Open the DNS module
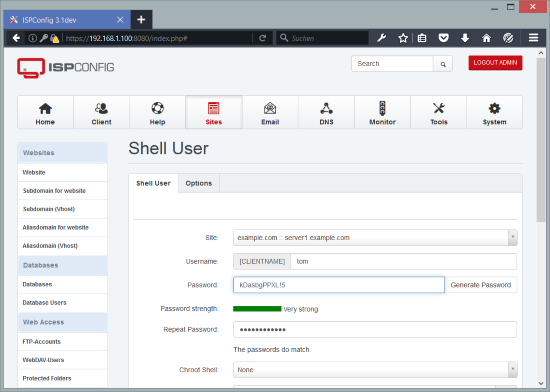 326,113
